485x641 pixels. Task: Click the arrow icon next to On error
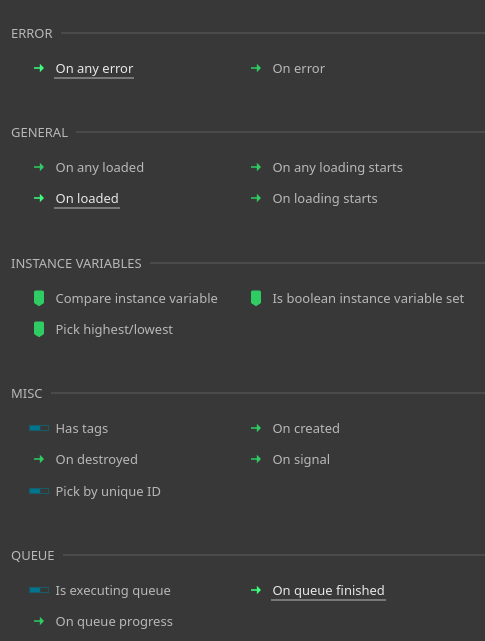tap(256, 68)
